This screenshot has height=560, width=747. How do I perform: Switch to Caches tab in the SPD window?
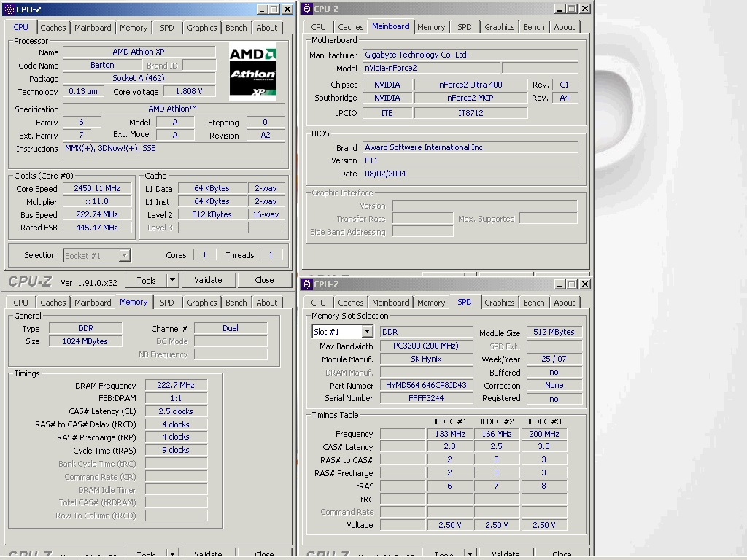coord(351,303)
